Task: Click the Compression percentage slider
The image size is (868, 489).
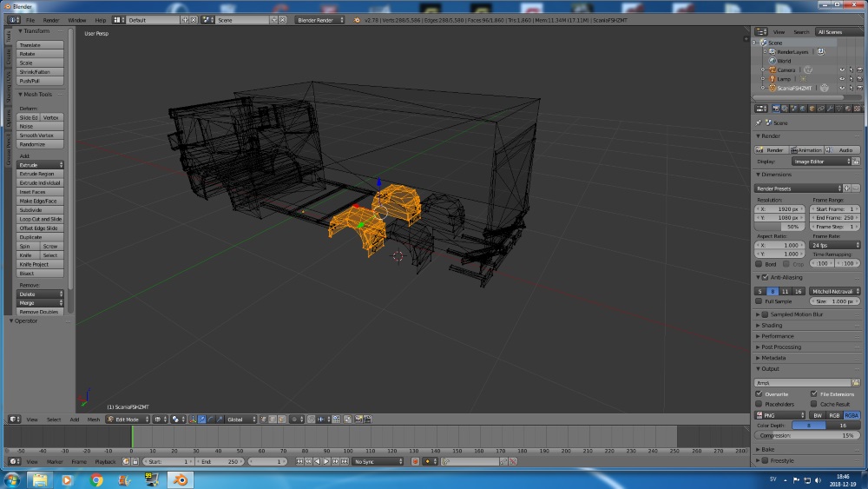Action: (807, 435)
